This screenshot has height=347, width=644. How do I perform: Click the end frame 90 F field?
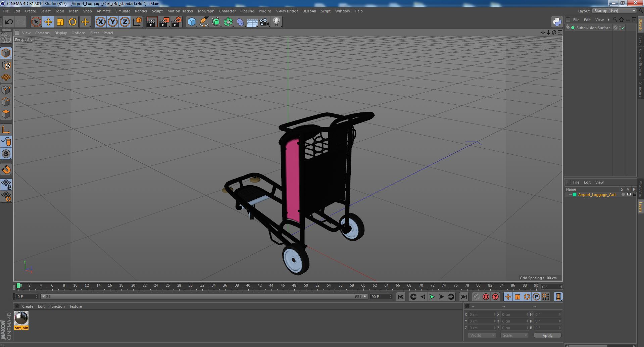pyautogui.click(x=381, y=296)
